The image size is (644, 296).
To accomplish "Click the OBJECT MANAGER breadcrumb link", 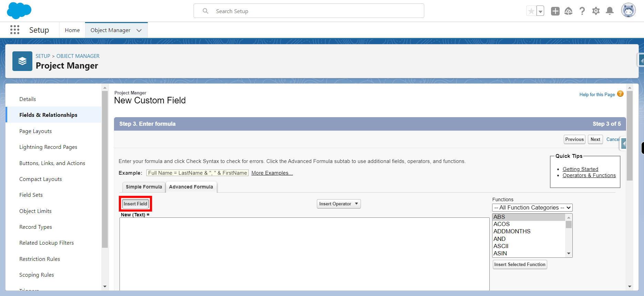I will (78, 56).
